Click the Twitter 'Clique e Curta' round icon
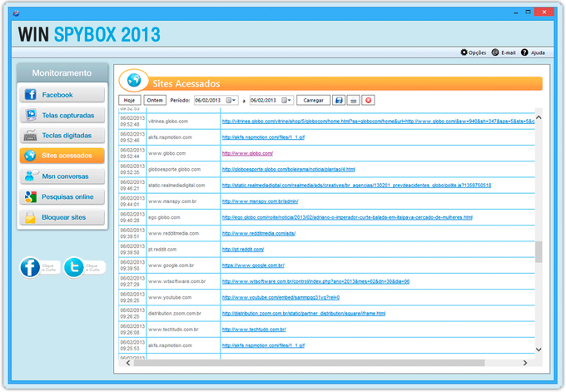 click(74, 267)
